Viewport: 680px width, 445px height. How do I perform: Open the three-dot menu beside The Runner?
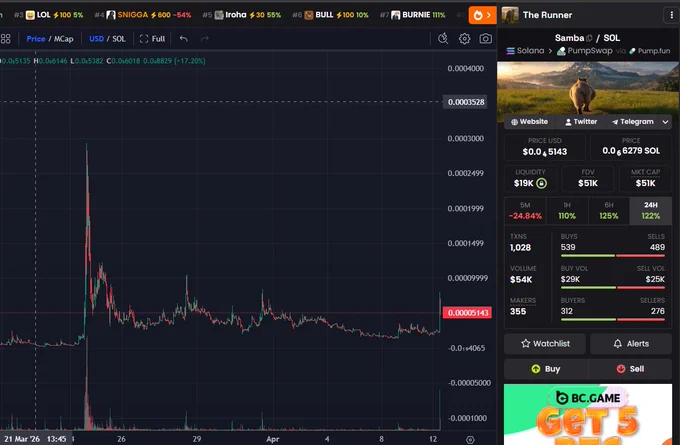[671, 15]
